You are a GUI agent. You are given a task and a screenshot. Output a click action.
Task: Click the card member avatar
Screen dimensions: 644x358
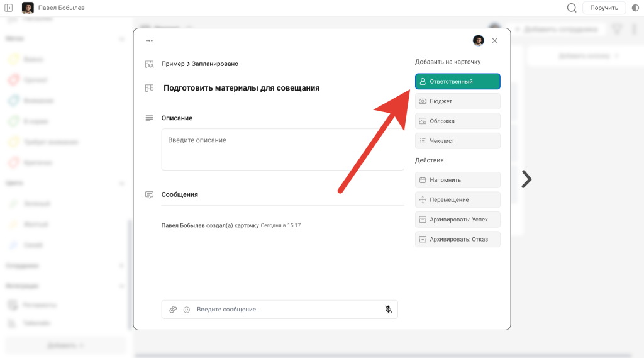tap(478, 40)
